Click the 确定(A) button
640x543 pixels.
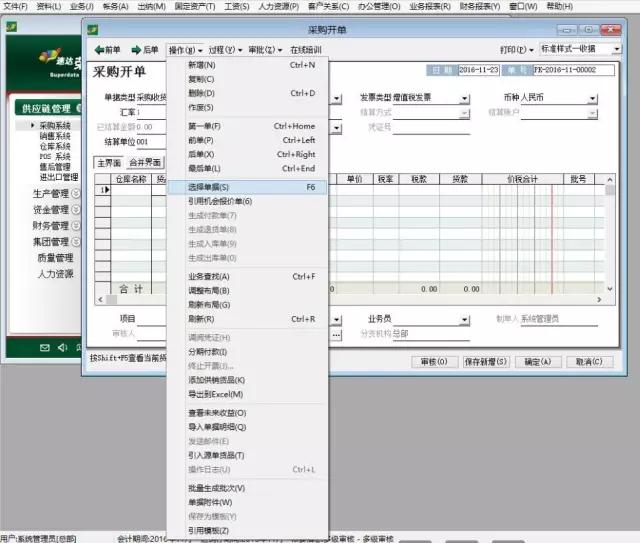pos(538,362)
